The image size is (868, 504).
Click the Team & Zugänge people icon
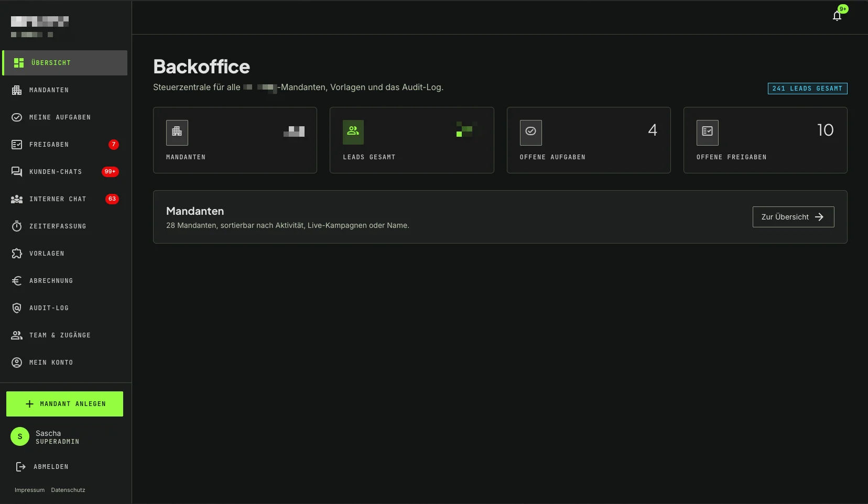[x=17, y=335]
